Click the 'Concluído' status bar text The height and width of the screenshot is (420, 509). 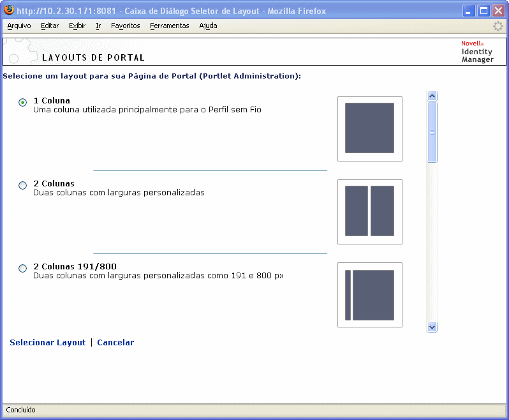coord(20,410)
